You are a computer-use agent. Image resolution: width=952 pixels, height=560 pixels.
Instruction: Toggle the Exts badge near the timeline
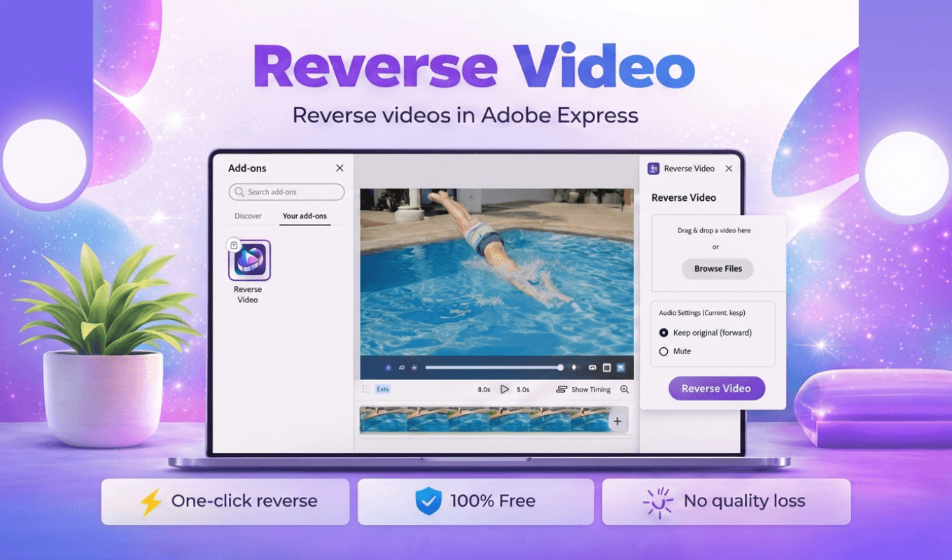(x=383, y=389)
